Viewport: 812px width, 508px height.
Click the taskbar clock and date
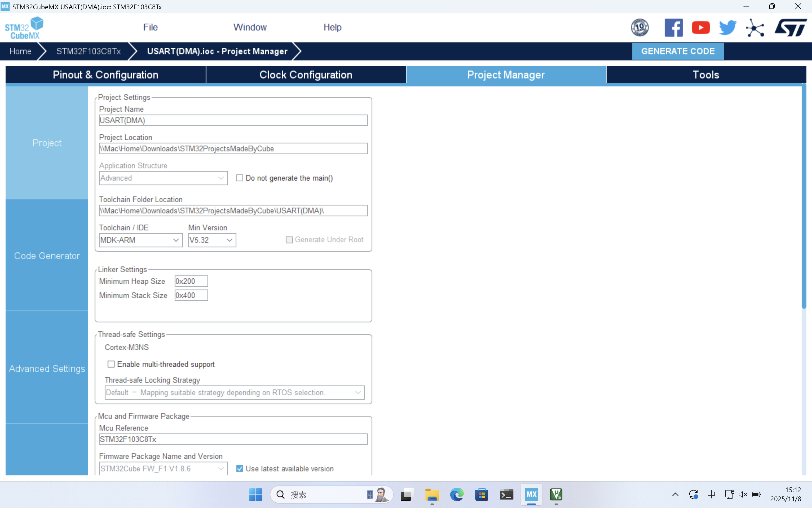(786, 494)
